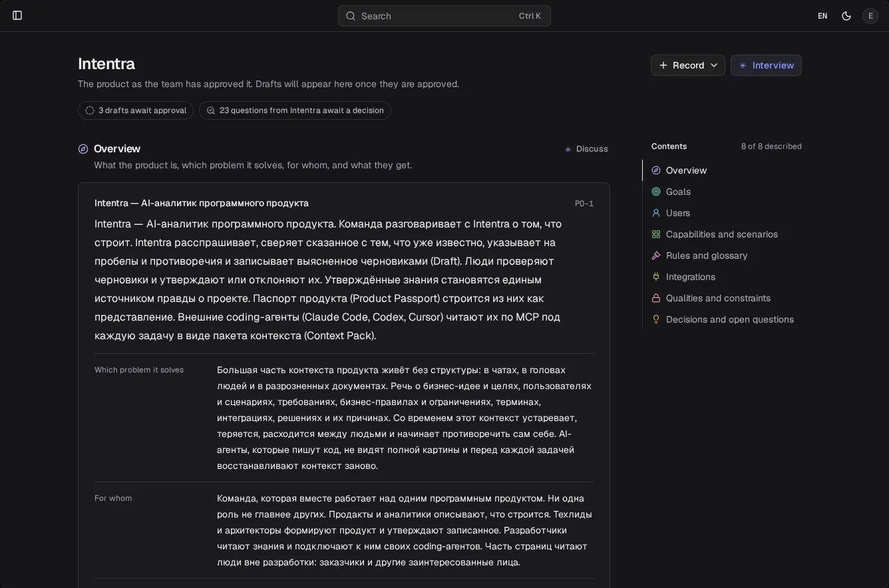Viewport: 889px width, 588px height.
Task: Click the questions search-bubble icon
Action: point(211,110)
